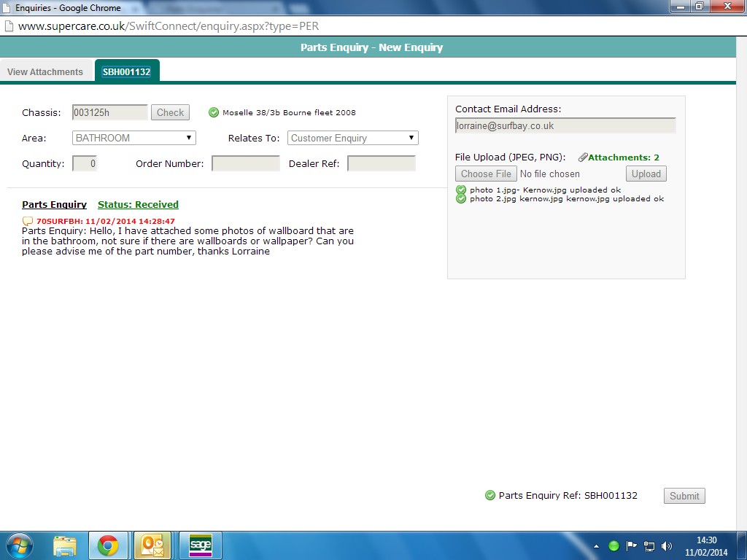Click the Upload button

[x=646, y=174]
